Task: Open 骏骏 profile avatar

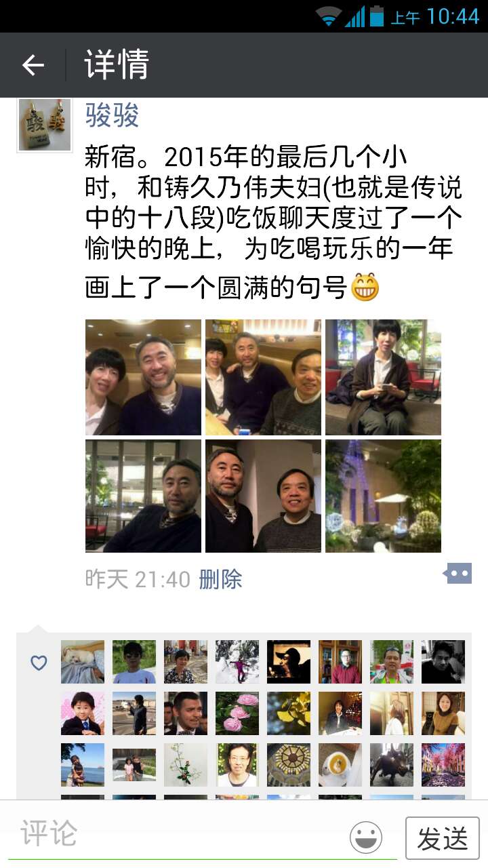Action: [x=45, y=125]
